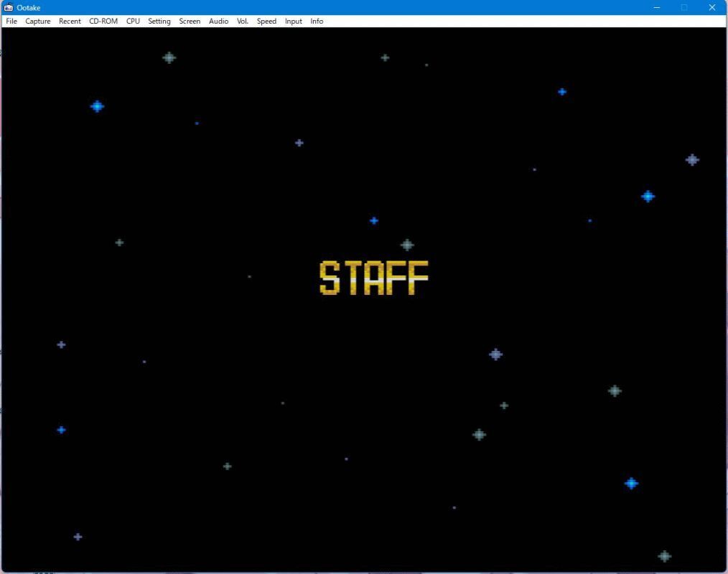Screen dimensions: 728x574
Task: Close the Ootake window
Action: point(711,7)
